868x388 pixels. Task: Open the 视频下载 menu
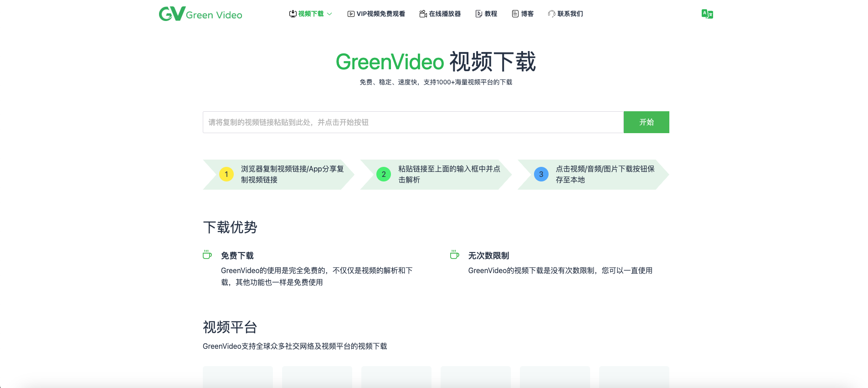310,14
